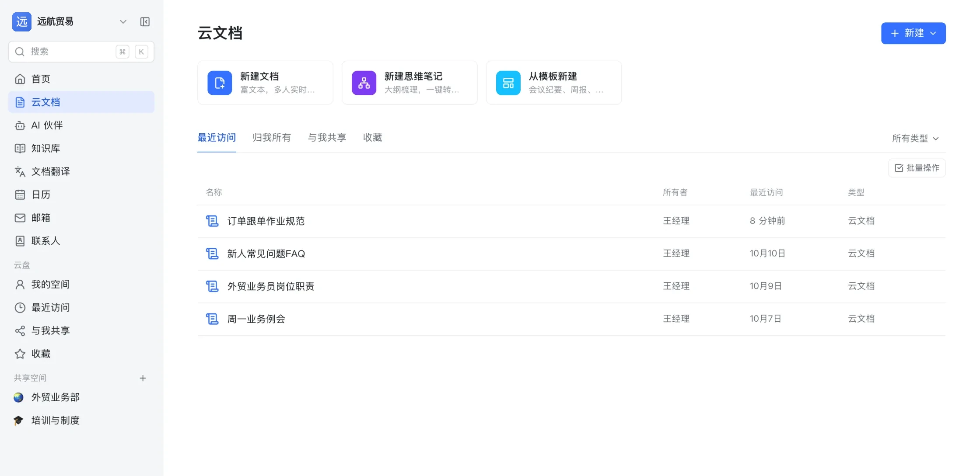This screenshot has height=476, width=980.
Task: Open 收藏 in the sidebar cloud drive
Action: point(81,354)
